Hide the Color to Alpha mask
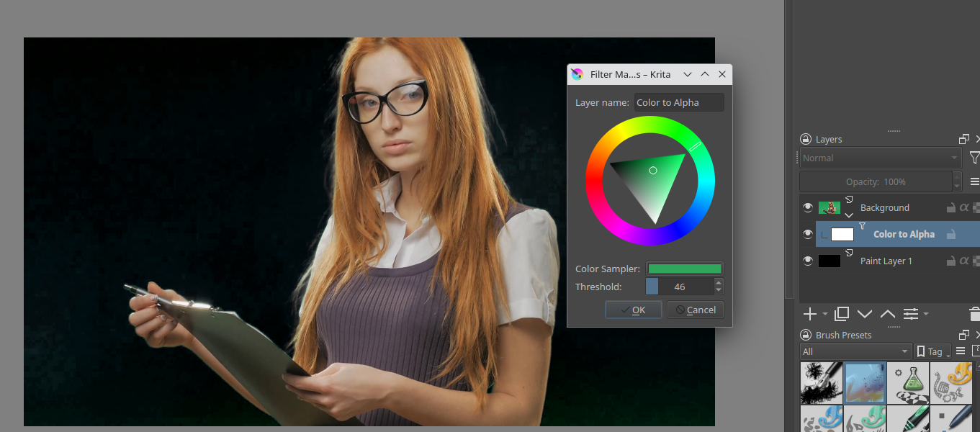 (x=808, y=234)
